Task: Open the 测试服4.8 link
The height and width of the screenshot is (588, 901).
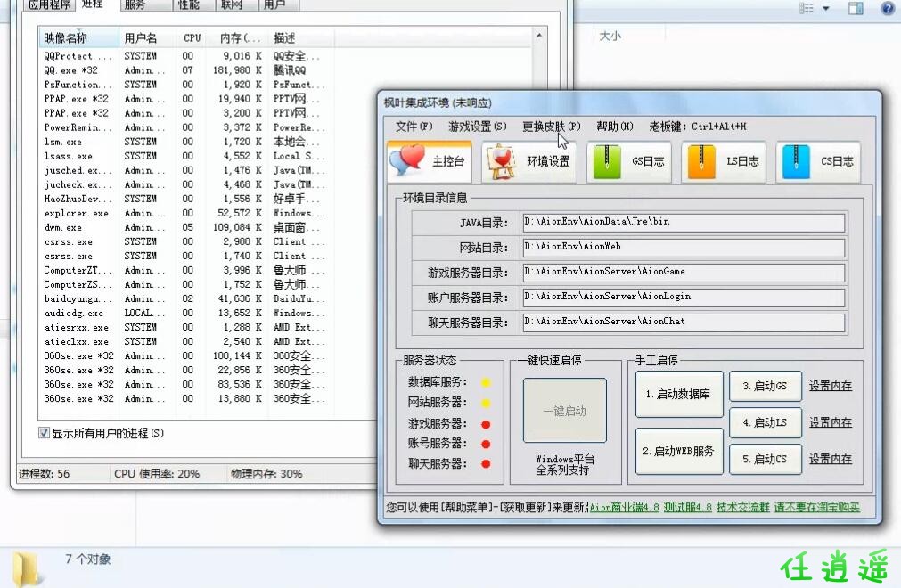Action: pyautogui.click(x=688, y=508)
